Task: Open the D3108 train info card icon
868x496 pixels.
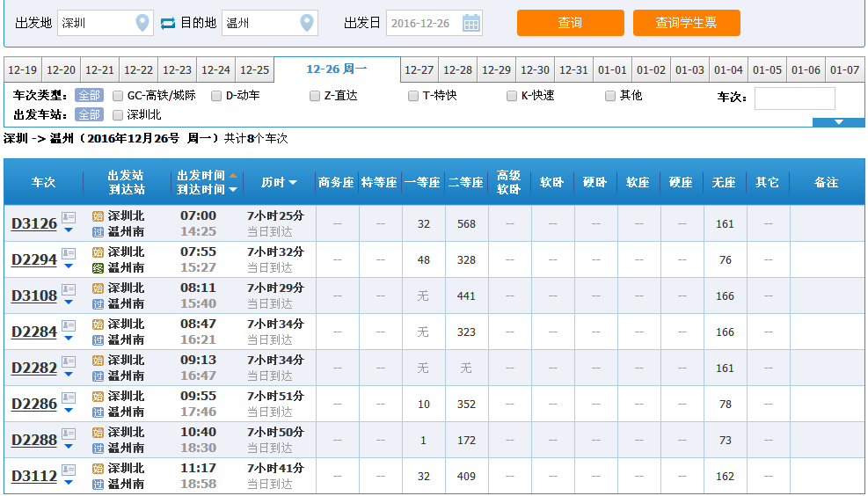Action: [69, 289]
